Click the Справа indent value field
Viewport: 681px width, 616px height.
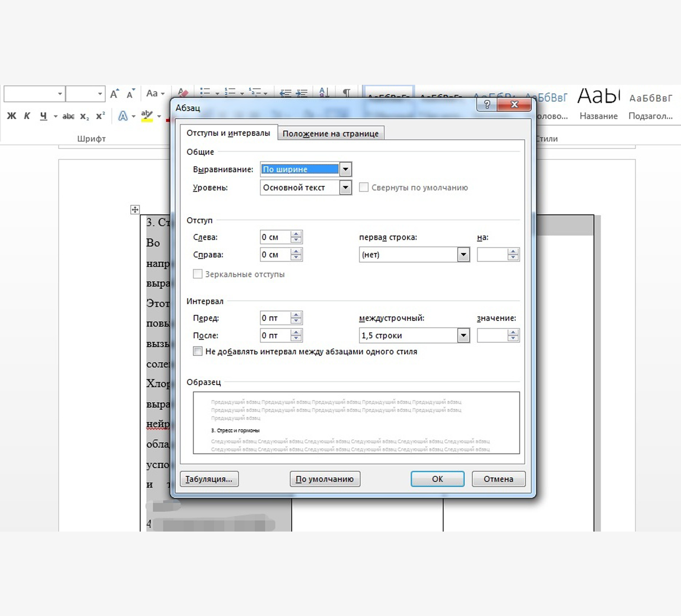275,255
